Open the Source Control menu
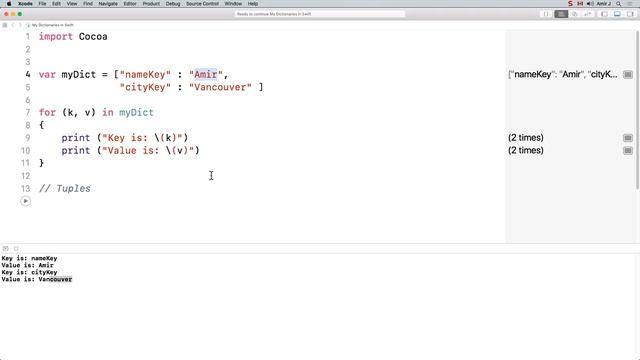Image resolution: width=640 pixels, height=360 pixels. (x=202, y=4)
